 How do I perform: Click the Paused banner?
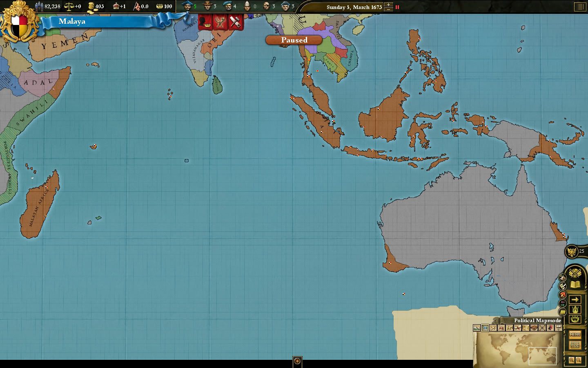[x=294, y=40]
